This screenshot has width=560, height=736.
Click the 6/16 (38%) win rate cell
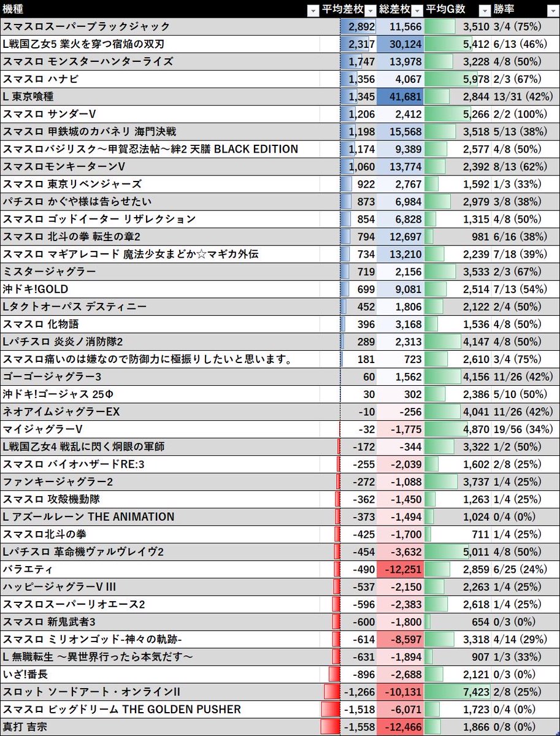(525, 237)
